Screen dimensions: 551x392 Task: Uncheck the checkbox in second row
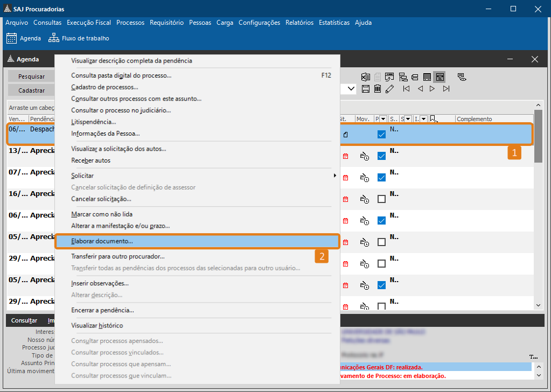[381, 156]
